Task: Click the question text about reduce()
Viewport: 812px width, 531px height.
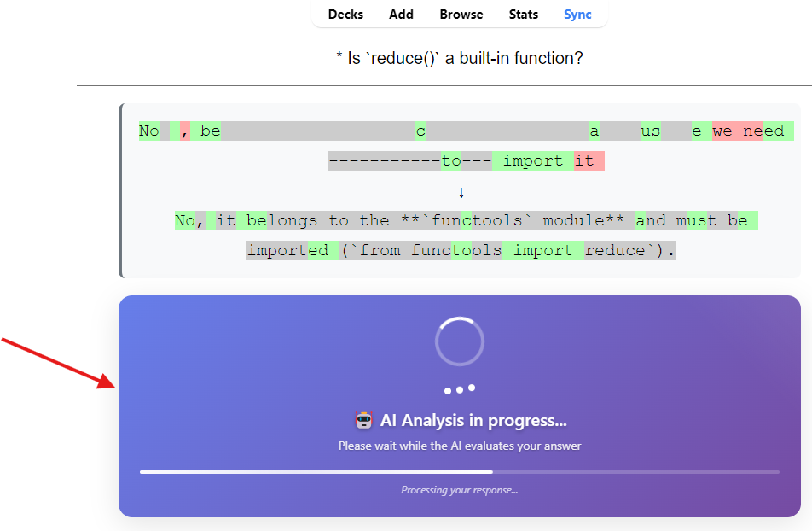Action: 460,59
